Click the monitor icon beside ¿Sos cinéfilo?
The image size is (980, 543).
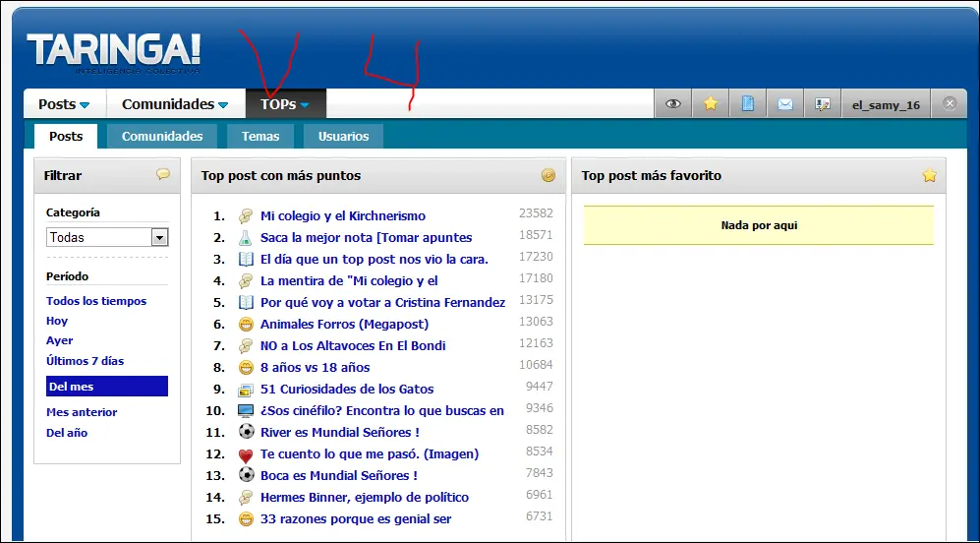(246, 411)
